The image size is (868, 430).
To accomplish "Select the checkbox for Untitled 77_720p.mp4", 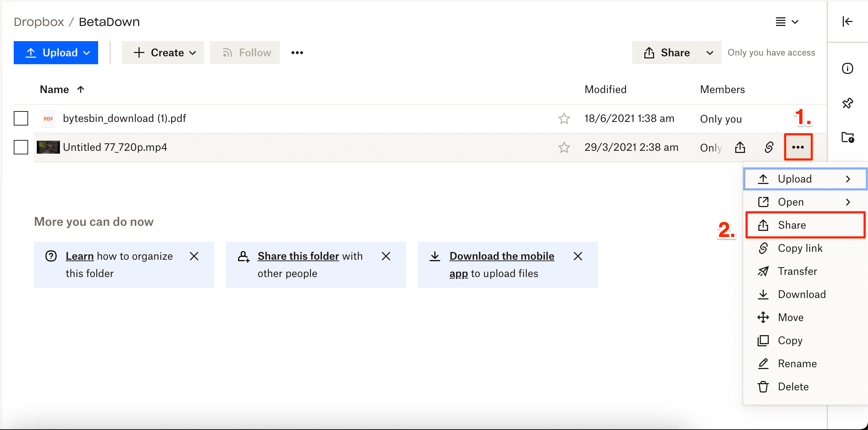I will coord(21,147).
